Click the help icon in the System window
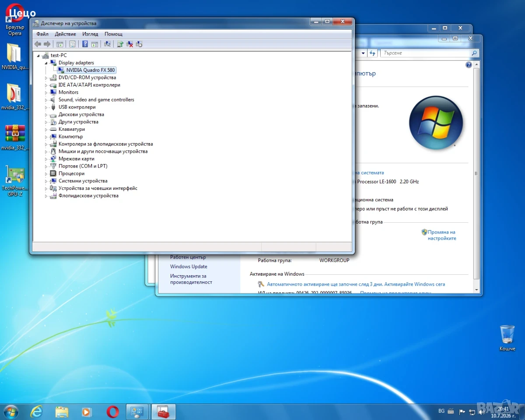 point(469,65)
